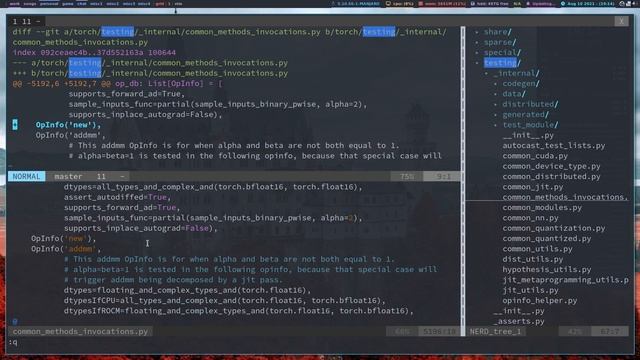
Task: Open autocast_test_lists.py in NERDTree
Action: pos(553,146)
